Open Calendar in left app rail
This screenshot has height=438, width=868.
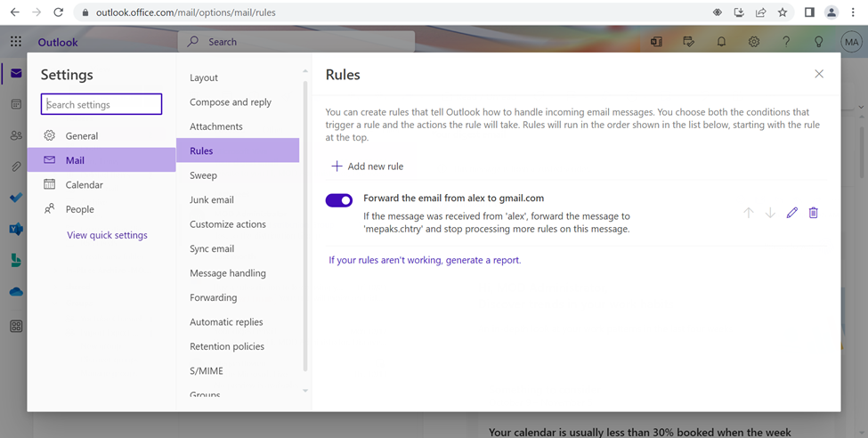tap(16, 104)
